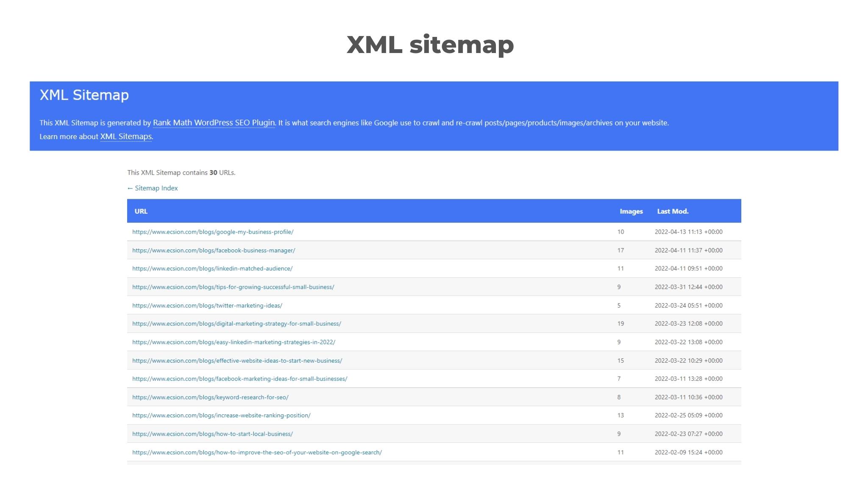Open the facebook-marketing-ideas-for-small-businesses URL
Viewport: 868px width, 492px height.
(239, 379)
